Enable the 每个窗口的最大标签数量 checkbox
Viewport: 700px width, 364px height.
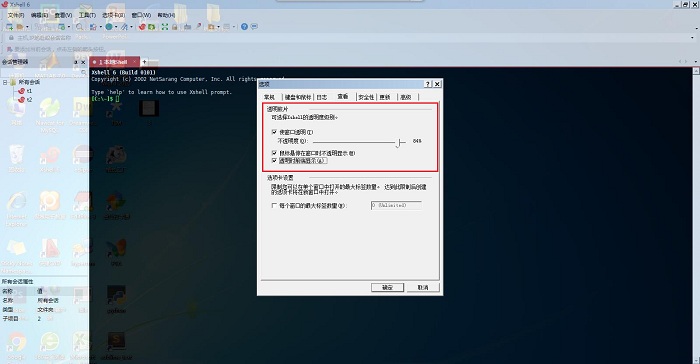[x=274, y=205]
